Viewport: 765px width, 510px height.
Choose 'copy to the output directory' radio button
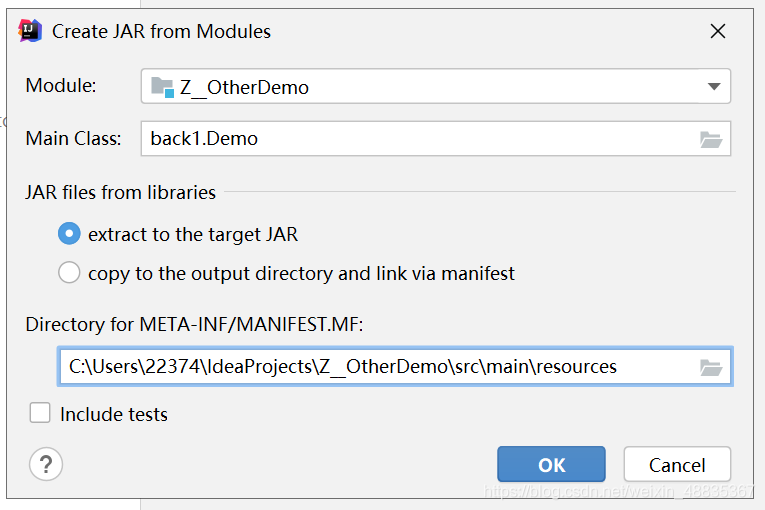coord(69,273)
